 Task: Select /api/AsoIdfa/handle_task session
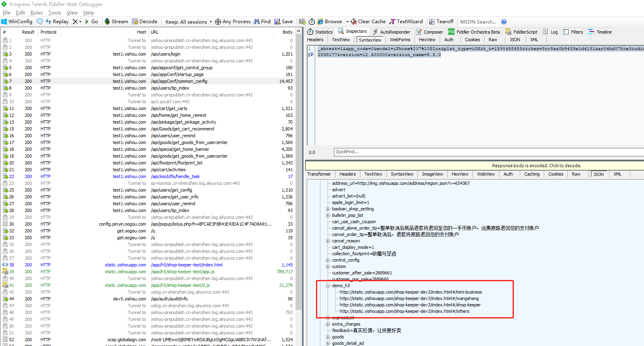point(148,176)
